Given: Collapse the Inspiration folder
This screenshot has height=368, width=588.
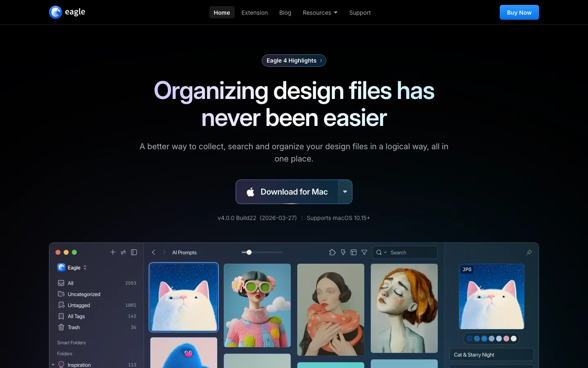Looking at the screenshot, I should 53,365.
